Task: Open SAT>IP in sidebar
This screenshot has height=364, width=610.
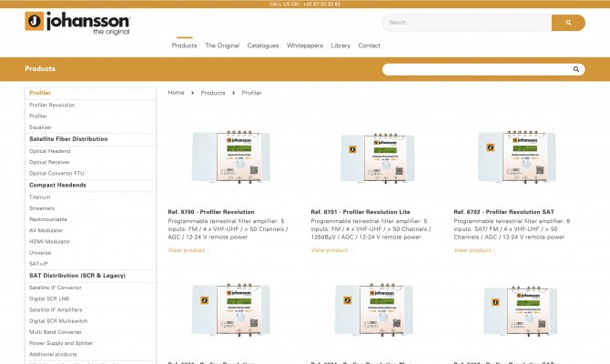Action: coord(38,264)
